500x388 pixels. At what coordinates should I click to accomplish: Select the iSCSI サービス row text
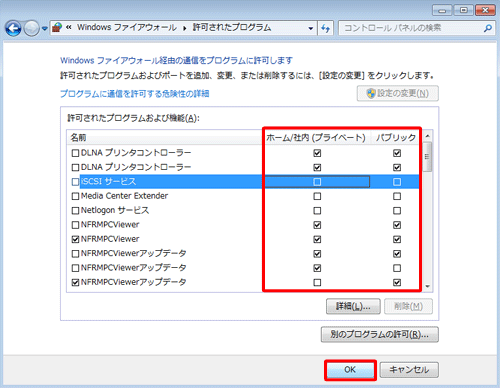coord(109,182)
